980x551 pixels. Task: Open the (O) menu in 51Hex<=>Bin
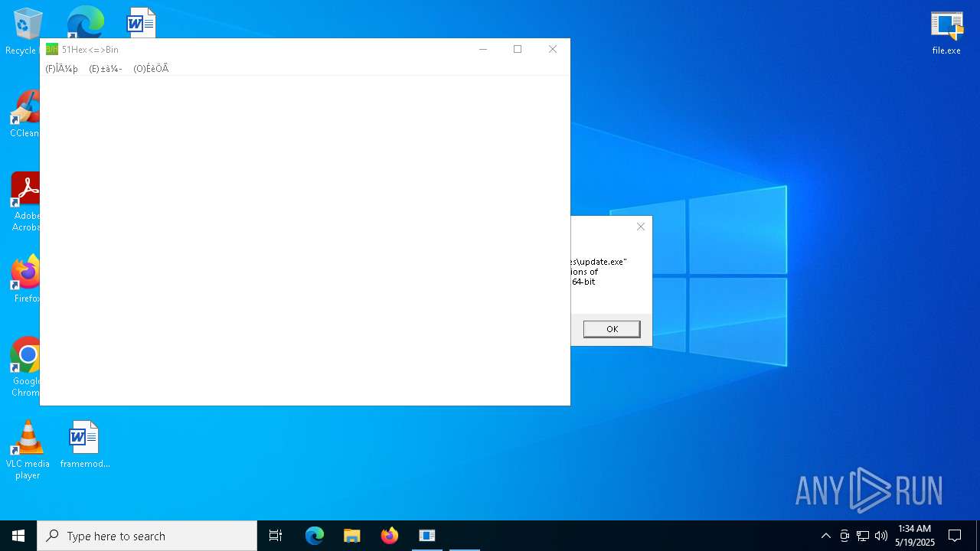(151, 69)
